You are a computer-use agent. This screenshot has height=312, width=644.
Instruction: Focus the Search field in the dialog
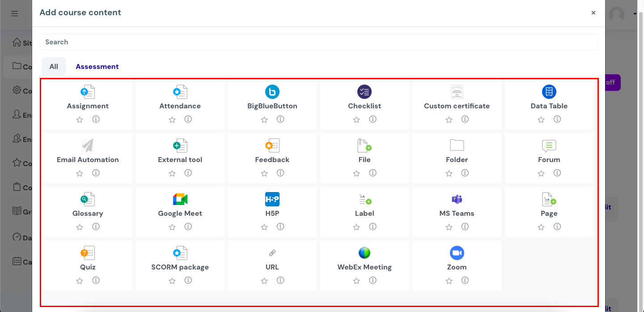point(318,42)
